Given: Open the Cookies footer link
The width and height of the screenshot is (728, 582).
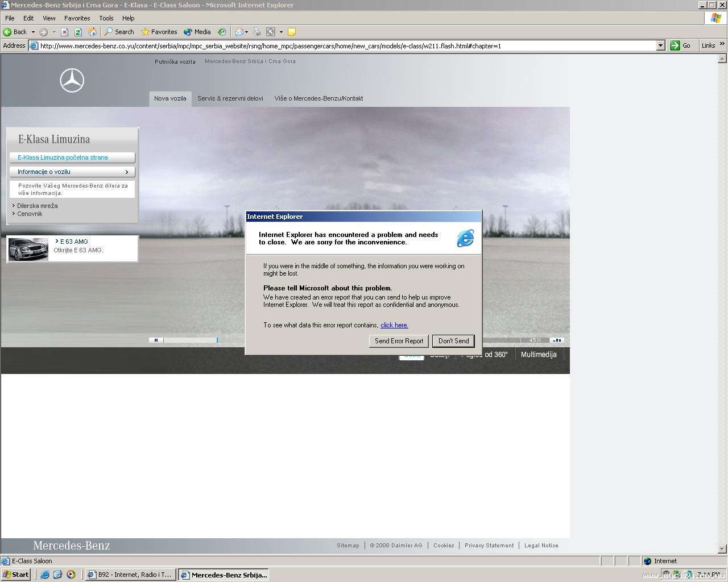Looking at the screenshot, I should click(444, 546).
